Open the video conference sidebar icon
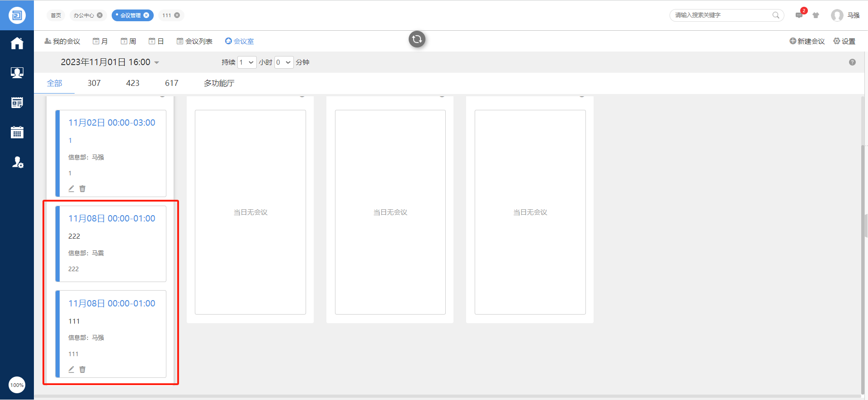868x400 pixels. click(x=17, y=73)
